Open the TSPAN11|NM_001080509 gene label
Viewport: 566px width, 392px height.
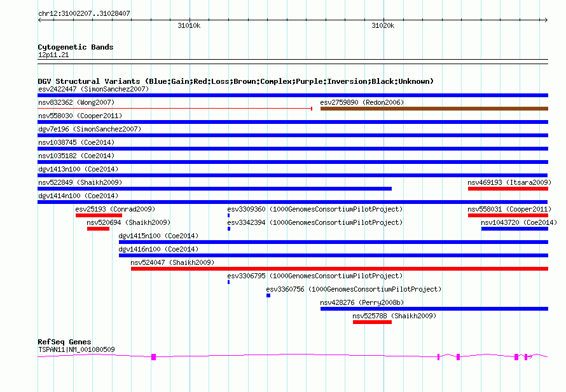(76, 349)
